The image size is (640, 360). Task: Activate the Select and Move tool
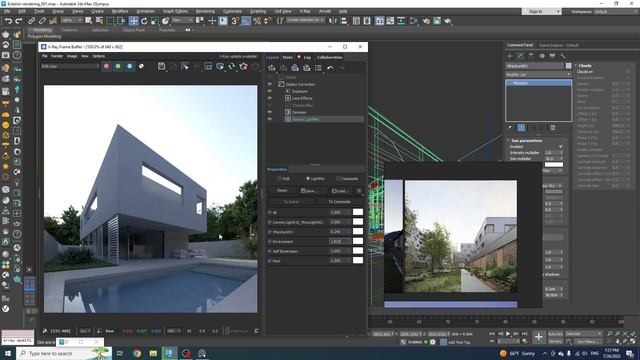133,20
